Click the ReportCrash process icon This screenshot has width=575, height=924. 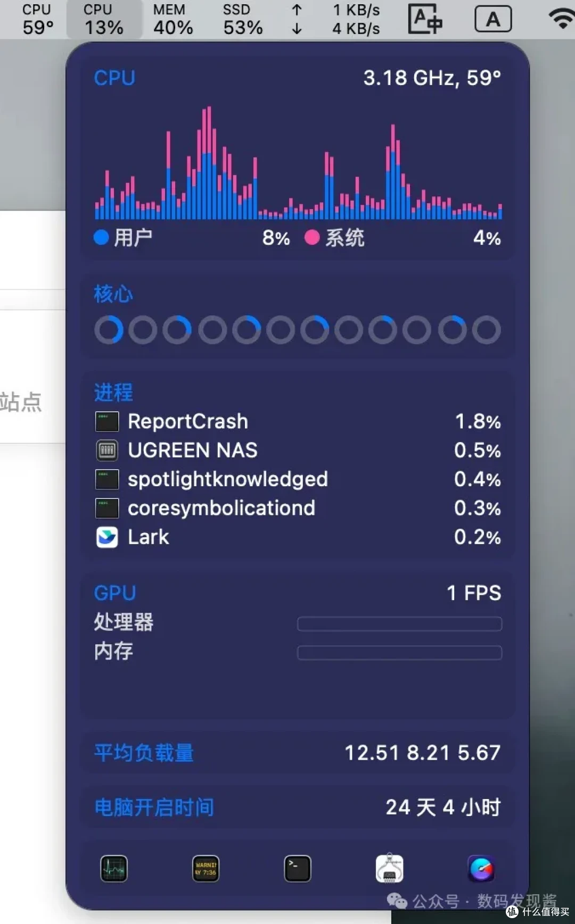(107, 421)
